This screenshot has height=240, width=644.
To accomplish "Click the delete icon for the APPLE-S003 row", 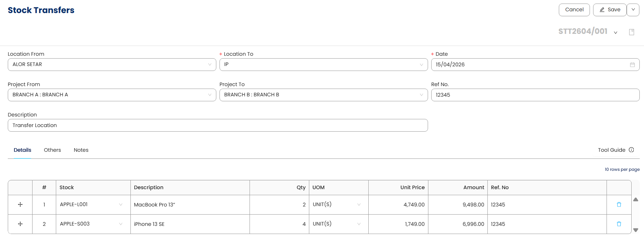I will (619, 224).
